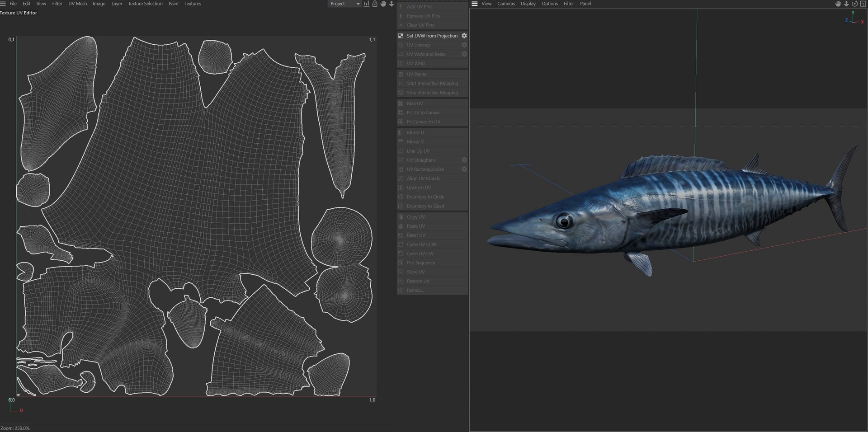The width and height of the screenshot is (868, 432).
Task: Open the Textures menu
Action: click(x=193, y=4)
